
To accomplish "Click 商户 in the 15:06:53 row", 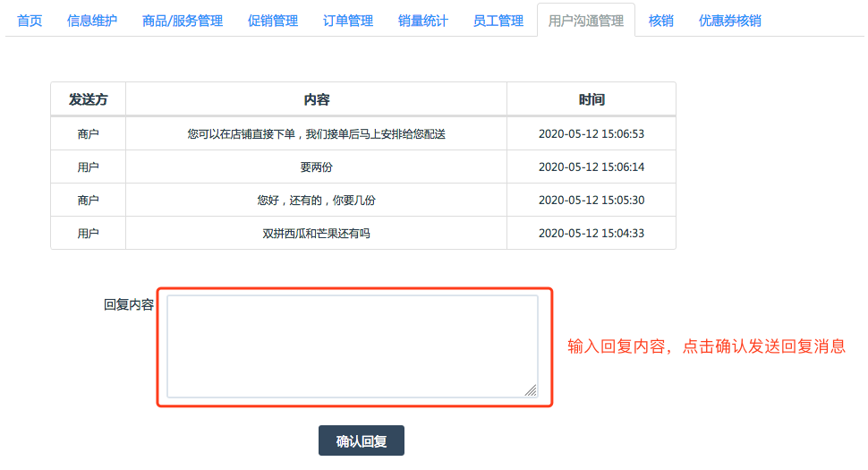I will (88, 134).
